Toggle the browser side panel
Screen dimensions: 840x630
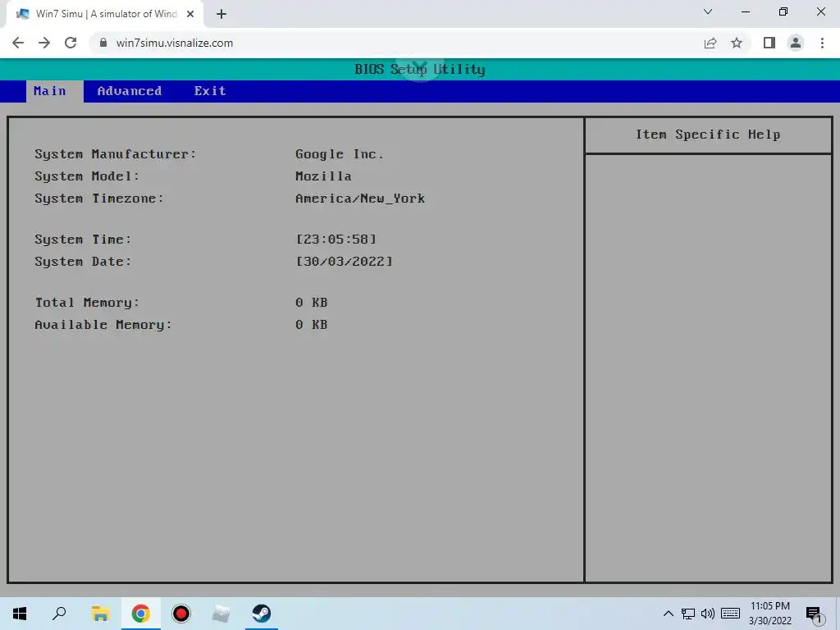[x=769, y=43]
